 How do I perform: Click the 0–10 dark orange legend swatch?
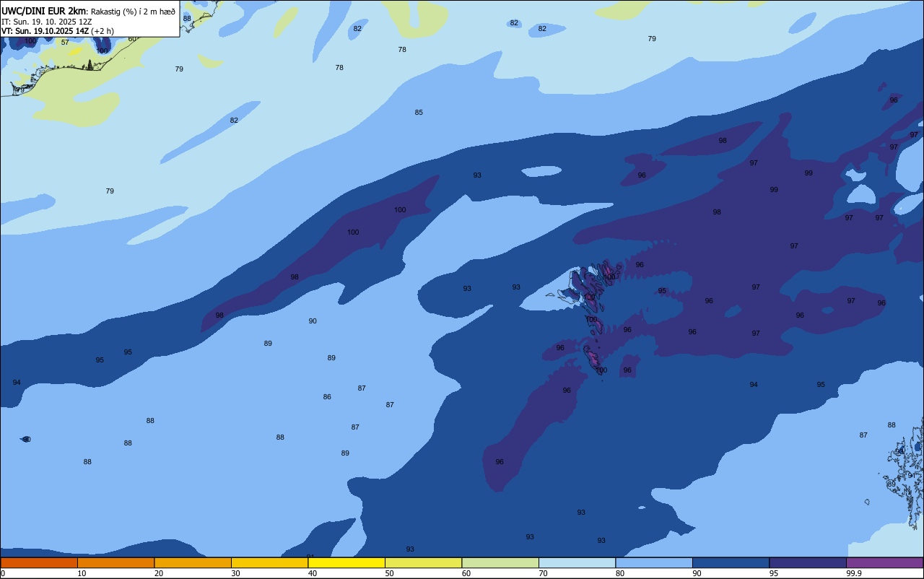(x=39, y=562)
